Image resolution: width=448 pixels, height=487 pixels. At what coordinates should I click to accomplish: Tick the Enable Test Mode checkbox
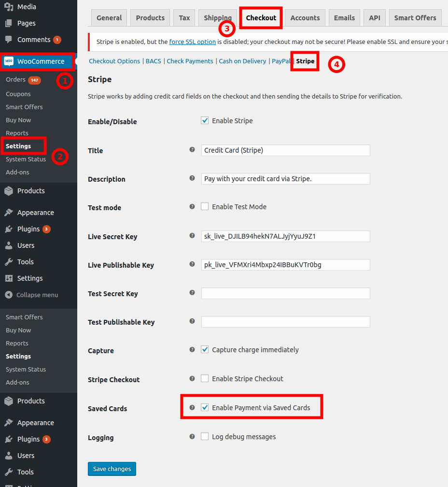point(205,207)
